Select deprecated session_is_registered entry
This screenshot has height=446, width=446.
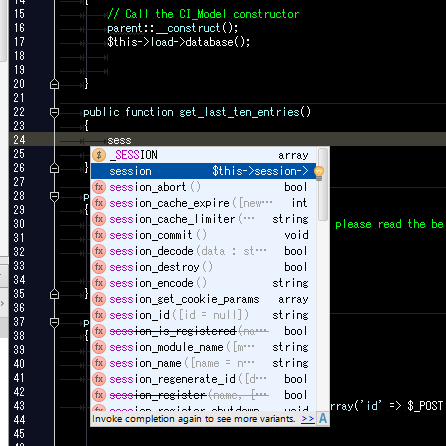(203, 331)
